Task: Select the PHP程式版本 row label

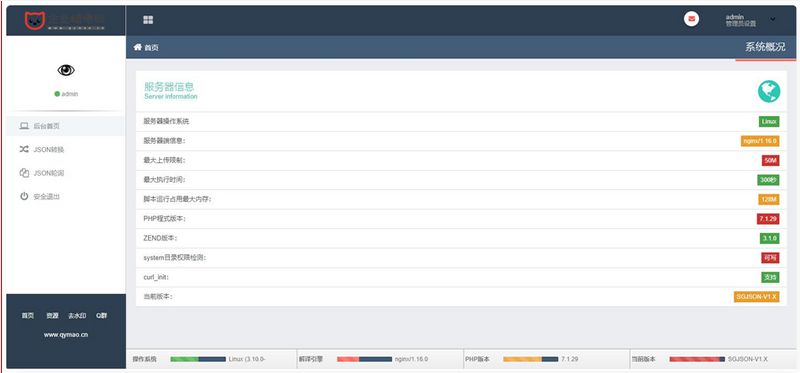Action: pyautogui.click(x=165, y=219)
